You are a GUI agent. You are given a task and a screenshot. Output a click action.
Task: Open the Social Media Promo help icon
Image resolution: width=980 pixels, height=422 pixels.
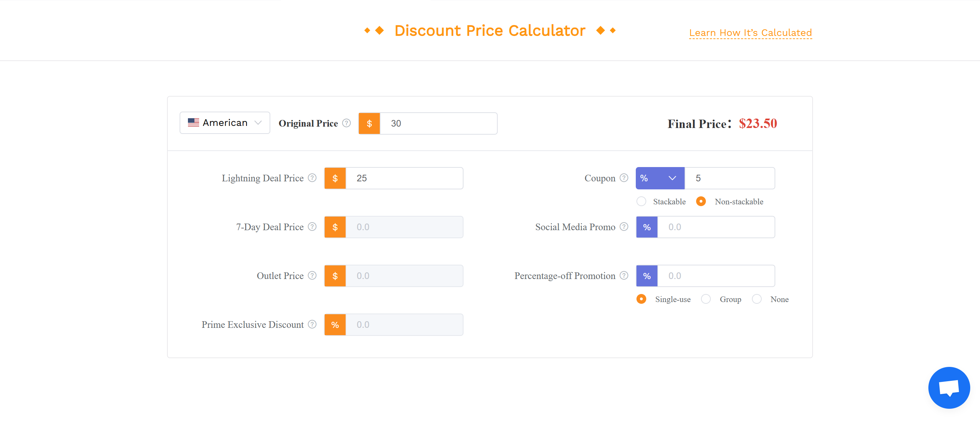624,227
